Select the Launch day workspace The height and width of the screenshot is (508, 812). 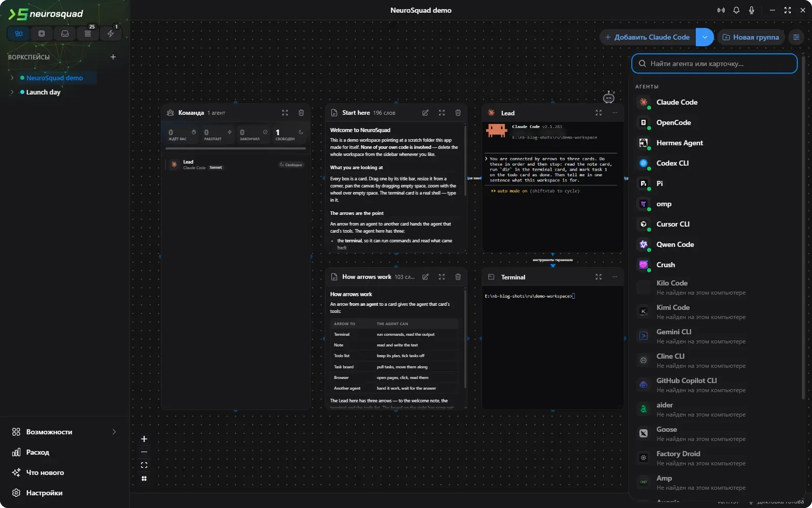(x=43, y=92)
